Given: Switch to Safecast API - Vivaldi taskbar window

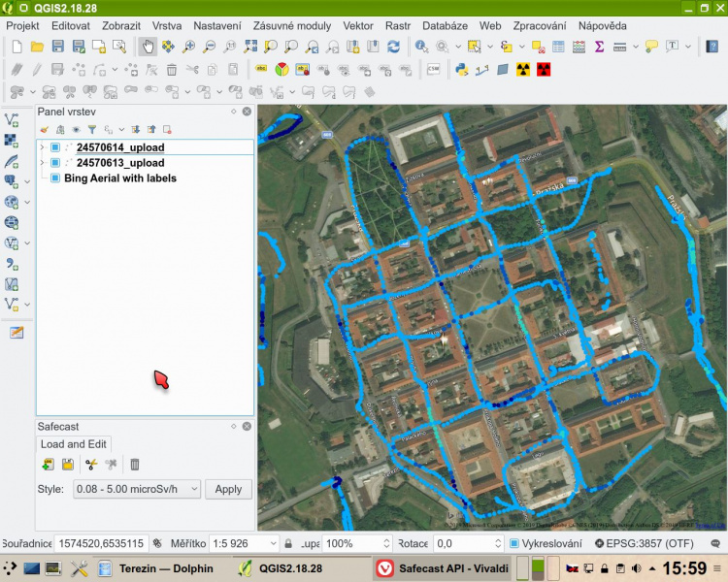Looking at the screenshot, I should tap(443, 568).
